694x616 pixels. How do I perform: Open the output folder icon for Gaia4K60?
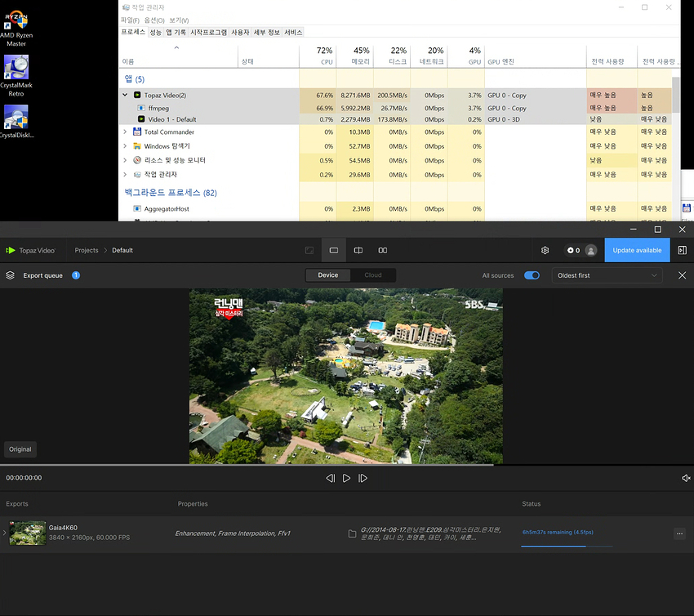click(x=352, y=533)
